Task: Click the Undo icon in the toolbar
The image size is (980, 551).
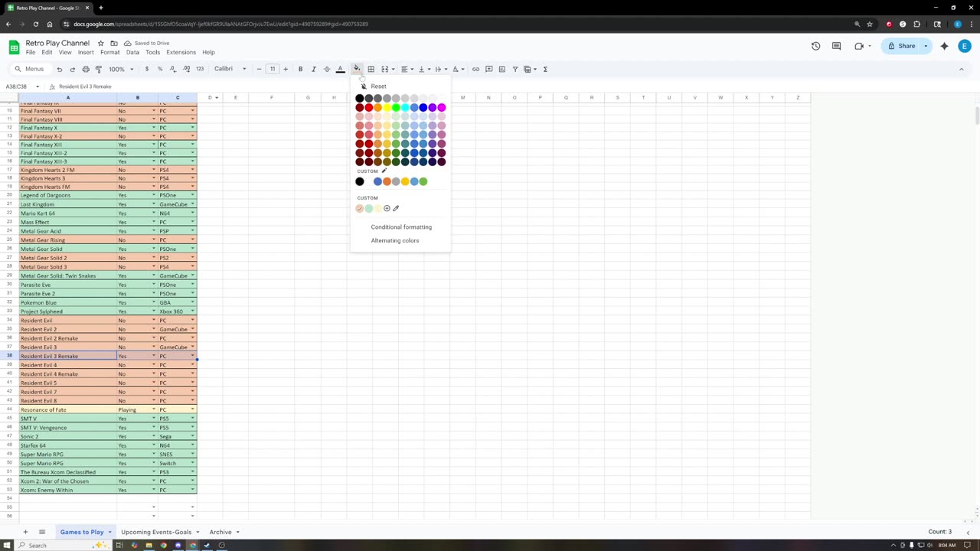Action: (59, 69)
